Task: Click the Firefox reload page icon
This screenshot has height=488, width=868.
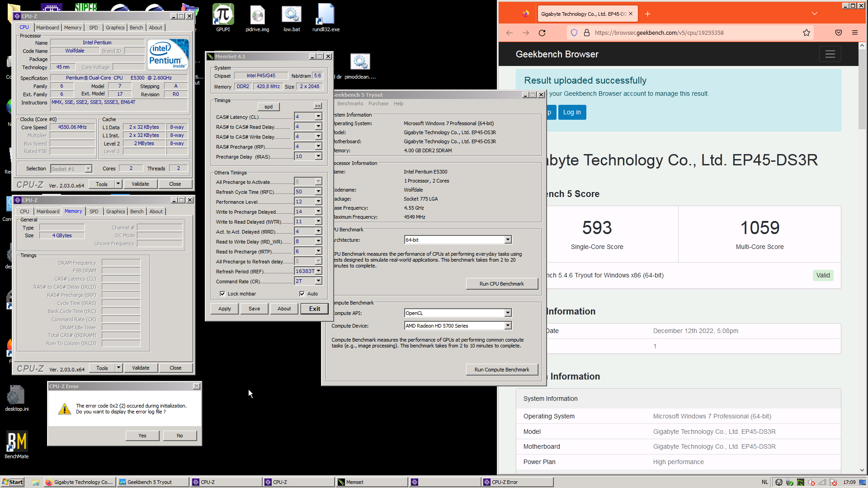Action: [542, 33]
